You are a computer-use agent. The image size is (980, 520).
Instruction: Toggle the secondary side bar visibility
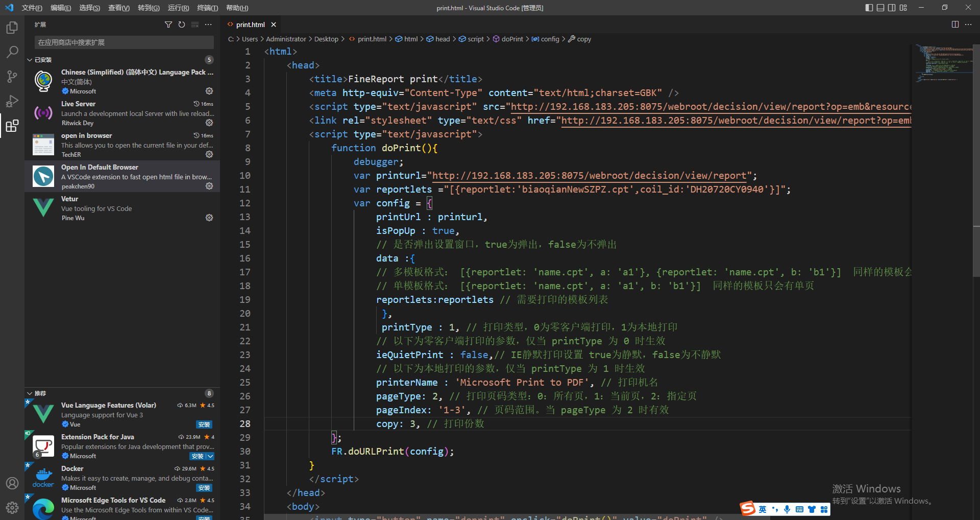(892, 8)
